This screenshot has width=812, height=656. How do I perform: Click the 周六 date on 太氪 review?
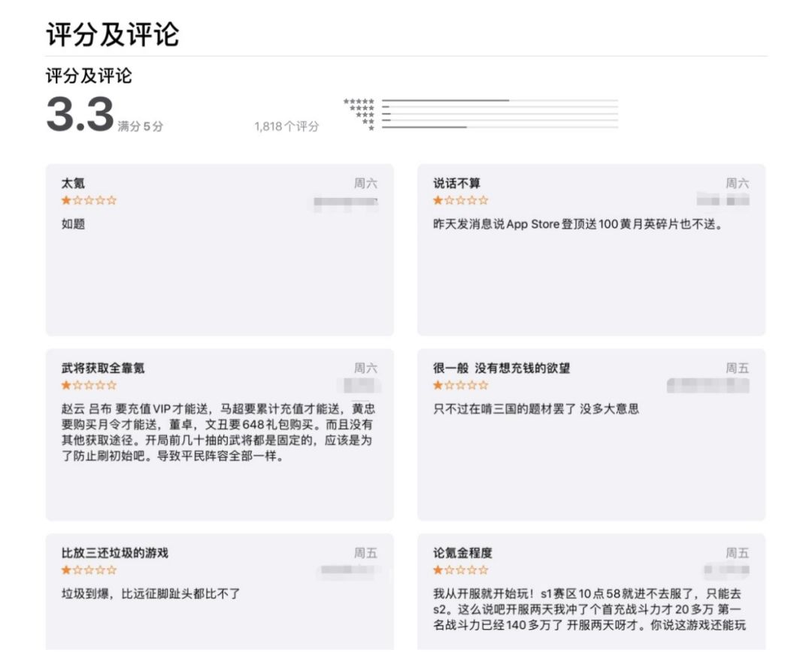coord(365,183)
